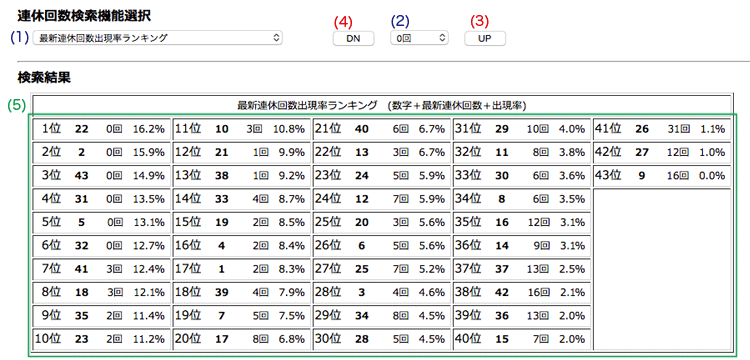
Task: Click the 31位 row with number 29
Action: coord(522,129)
